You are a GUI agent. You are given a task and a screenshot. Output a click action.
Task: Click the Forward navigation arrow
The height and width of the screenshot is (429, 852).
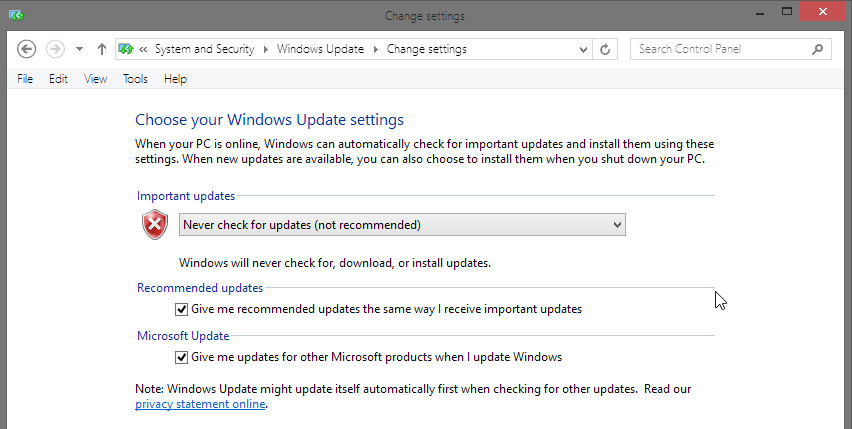tap(55, 49)
